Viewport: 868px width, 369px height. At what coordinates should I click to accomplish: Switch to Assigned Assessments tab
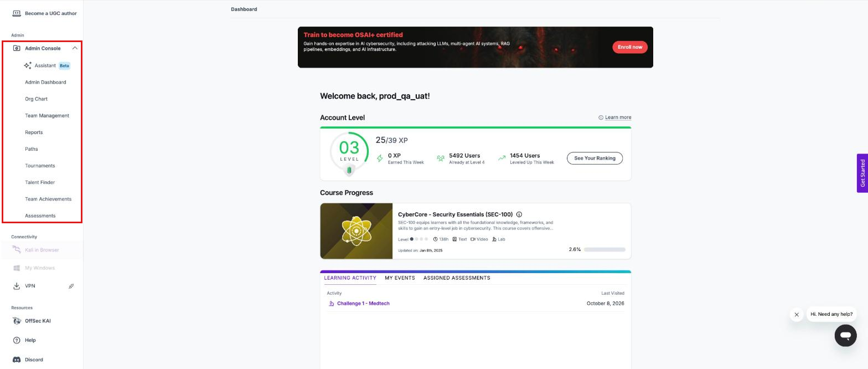[457, 278]
